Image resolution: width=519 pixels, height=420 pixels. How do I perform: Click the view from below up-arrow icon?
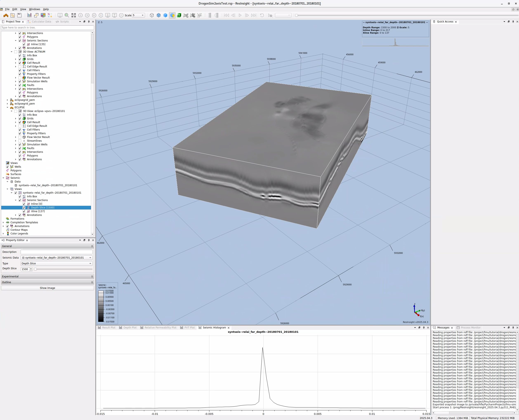point(114,15)
